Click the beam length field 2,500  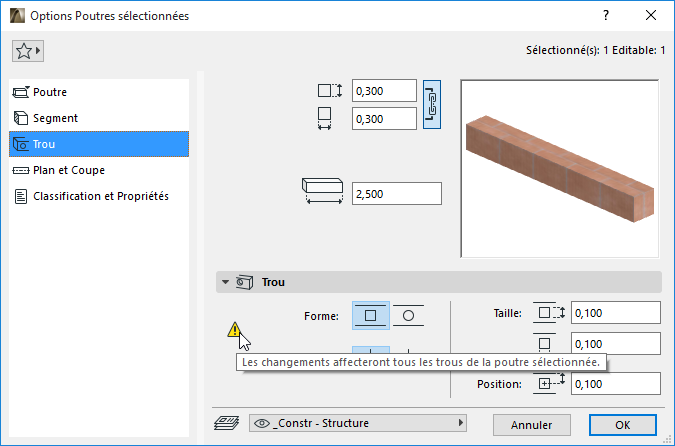(x=397, y=194)
